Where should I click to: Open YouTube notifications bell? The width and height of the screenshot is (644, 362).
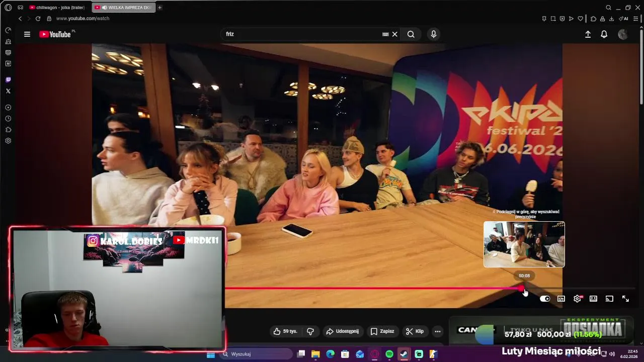604,34
